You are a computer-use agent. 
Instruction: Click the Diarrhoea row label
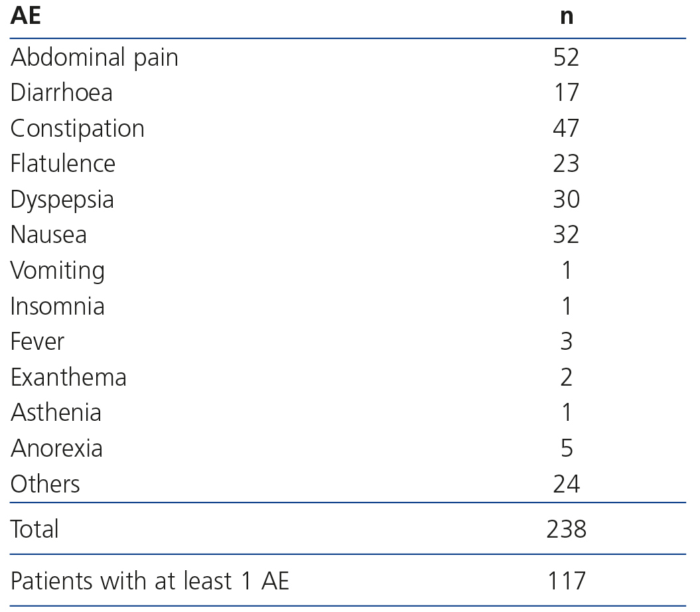tap(61, 93)
